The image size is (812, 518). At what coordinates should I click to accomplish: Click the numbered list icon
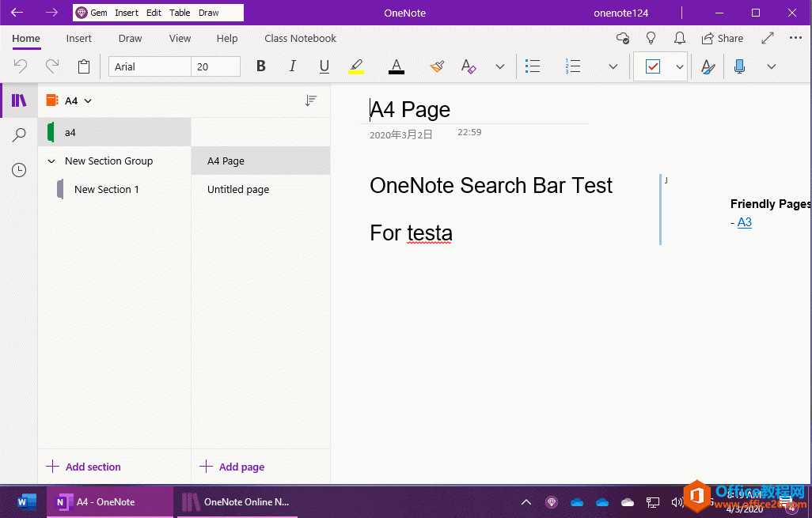[573, 66]
